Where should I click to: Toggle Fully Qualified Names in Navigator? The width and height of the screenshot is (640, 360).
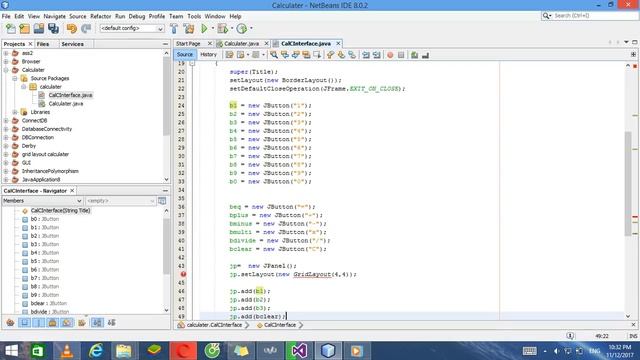tap(82, 323)
